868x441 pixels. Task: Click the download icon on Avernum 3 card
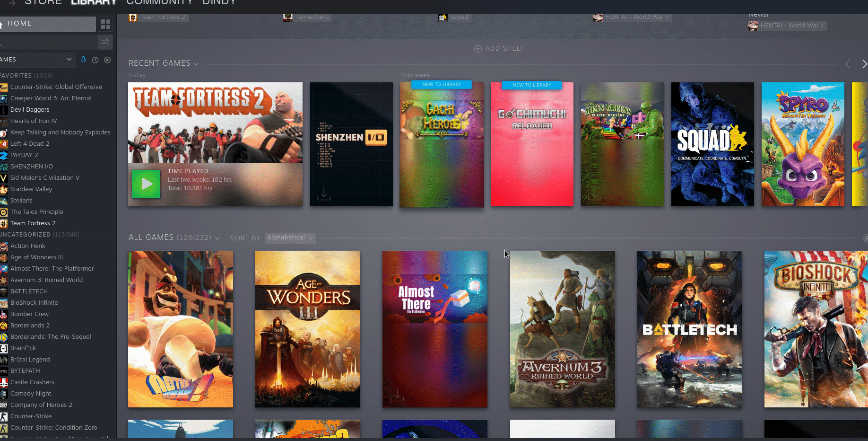[x=524, y=394]
